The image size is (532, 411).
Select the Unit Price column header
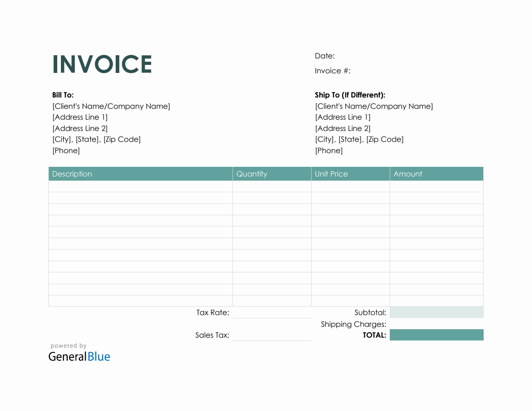(331, 174)
